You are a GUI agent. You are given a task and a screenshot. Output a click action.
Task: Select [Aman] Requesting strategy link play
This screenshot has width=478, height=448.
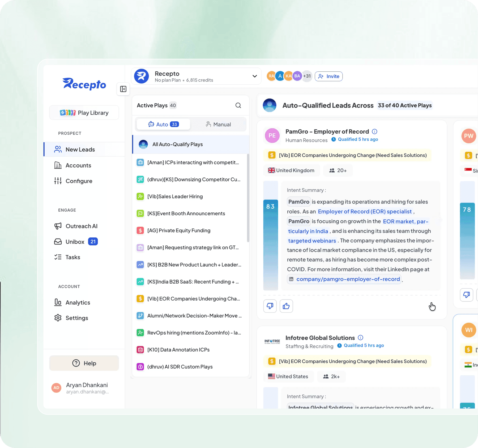coord(190,248)
